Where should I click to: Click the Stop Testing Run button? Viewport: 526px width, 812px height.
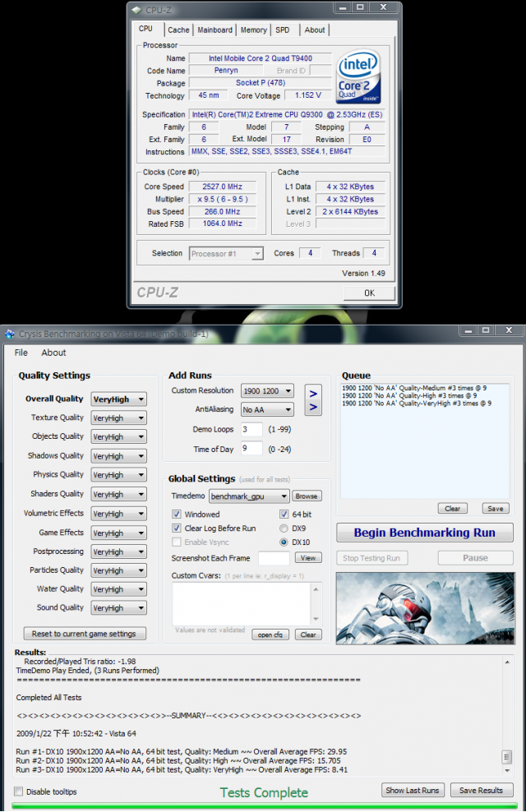(x=371, y=558)
